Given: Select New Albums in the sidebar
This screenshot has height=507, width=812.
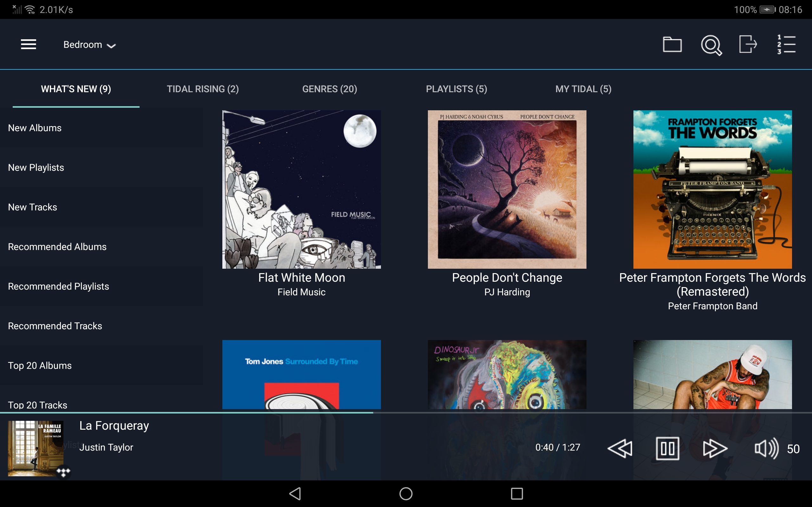Looking at the screenshot, I should [35, 128].
